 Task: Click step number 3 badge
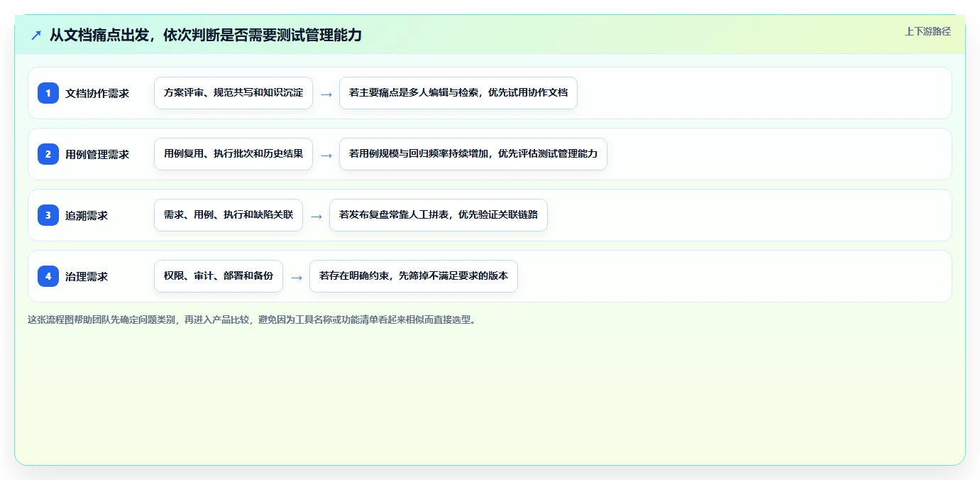click(x=48, y=215)
